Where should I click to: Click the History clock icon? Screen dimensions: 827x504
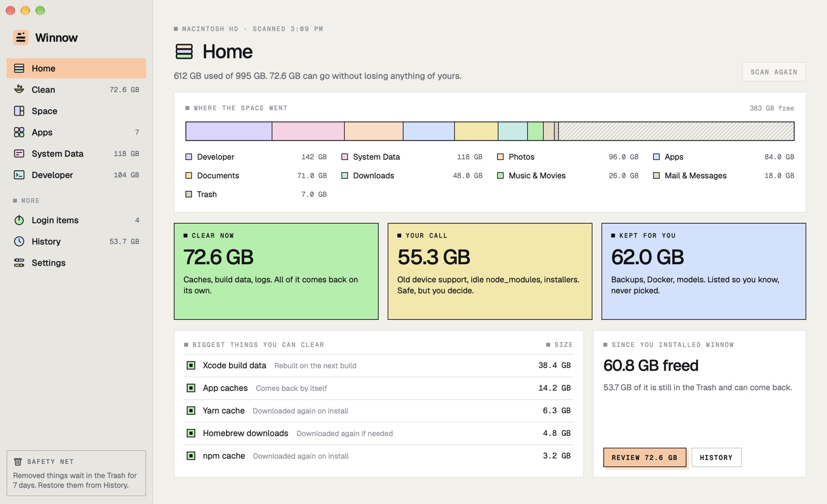coord(19,241)
